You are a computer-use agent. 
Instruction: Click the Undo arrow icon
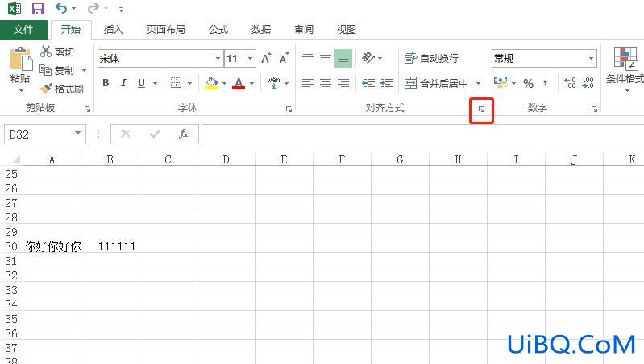pyautogui.click(x=60, y=8)
